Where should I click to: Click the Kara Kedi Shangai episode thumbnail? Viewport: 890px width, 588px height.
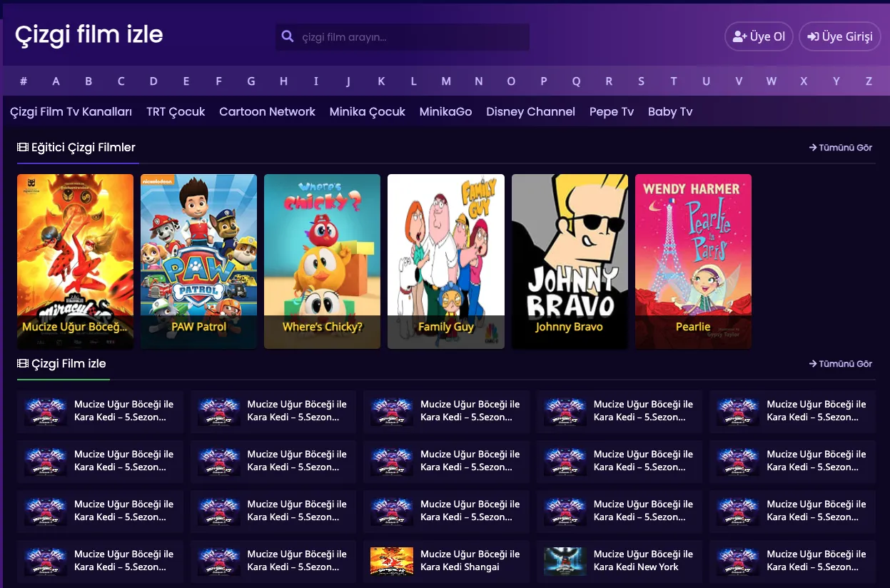coord(392,561)
